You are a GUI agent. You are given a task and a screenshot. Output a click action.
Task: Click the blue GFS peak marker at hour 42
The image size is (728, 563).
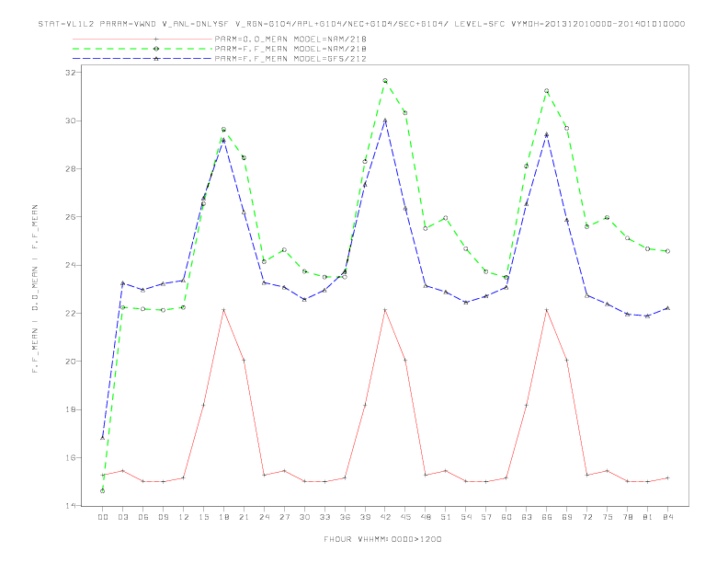click(385, 121)
